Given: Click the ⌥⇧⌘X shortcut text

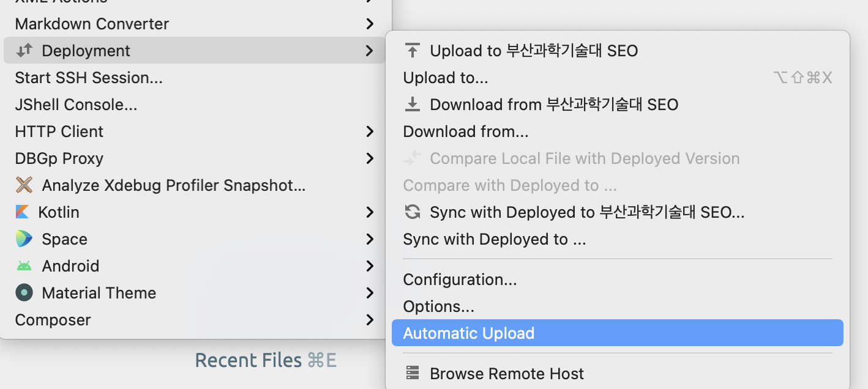Looking at the screenshot, I should 803,78.
